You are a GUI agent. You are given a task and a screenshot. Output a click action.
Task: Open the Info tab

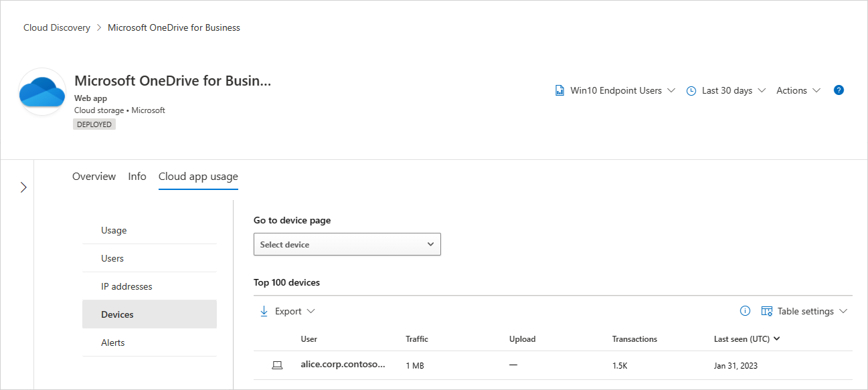point(137,176)
